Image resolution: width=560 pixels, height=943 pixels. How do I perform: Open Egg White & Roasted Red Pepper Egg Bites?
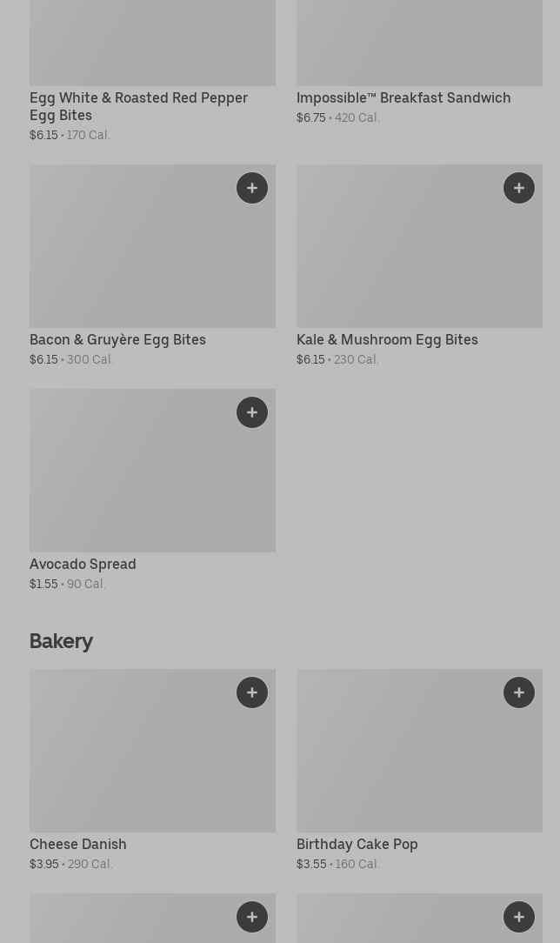[x=138, y=106]
